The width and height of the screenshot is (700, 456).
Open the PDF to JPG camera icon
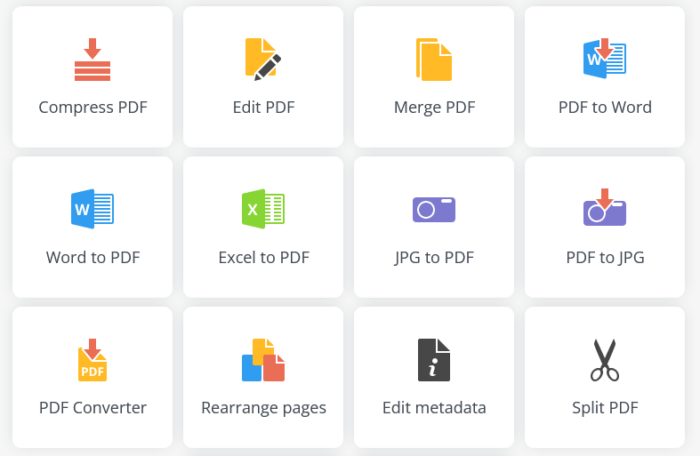coord(604,207)
